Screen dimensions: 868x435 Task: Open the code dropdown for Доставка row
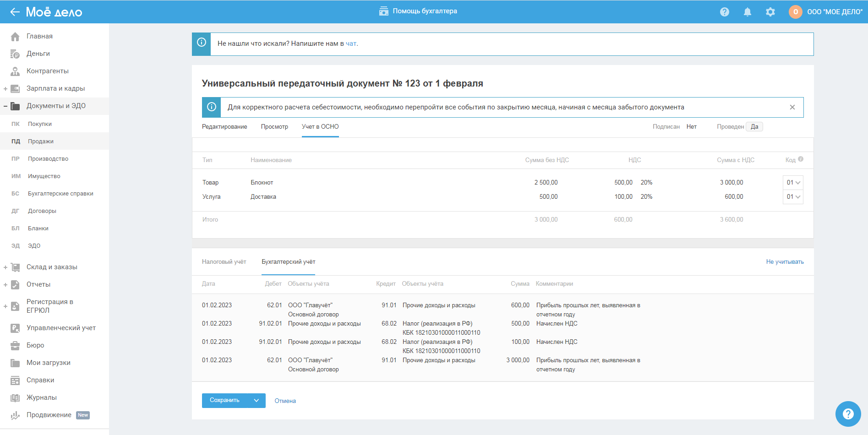[793, 197]
